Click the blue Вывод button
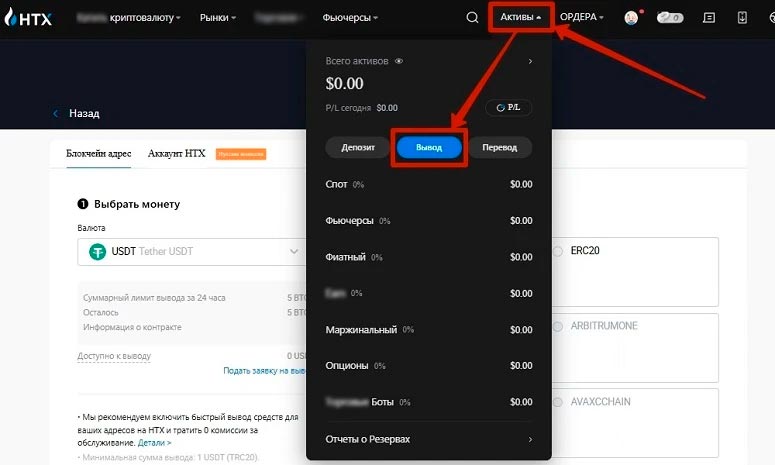 pyautogui.click(x=429, y=147)
